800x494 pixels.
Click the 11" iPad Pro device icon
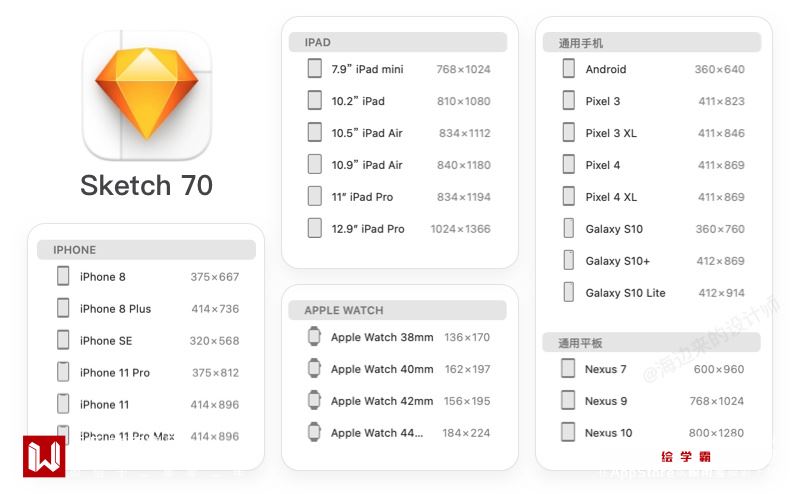315,196
